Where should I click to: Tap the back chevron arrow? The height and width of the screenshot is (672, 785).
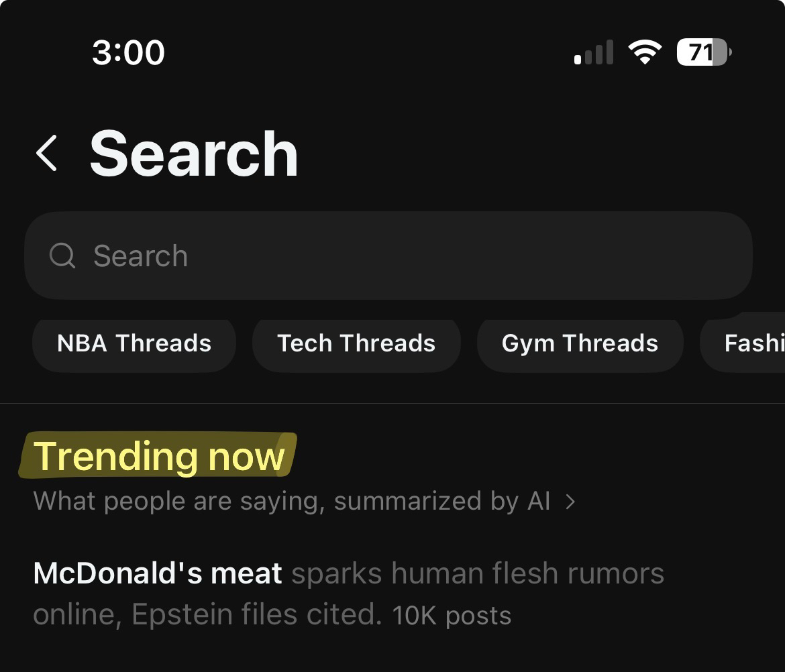(x=47, y=153)
